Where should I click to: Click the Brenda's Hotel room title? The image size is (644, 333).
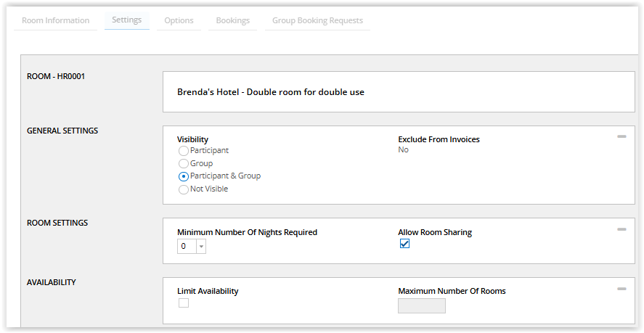point(271,92)
